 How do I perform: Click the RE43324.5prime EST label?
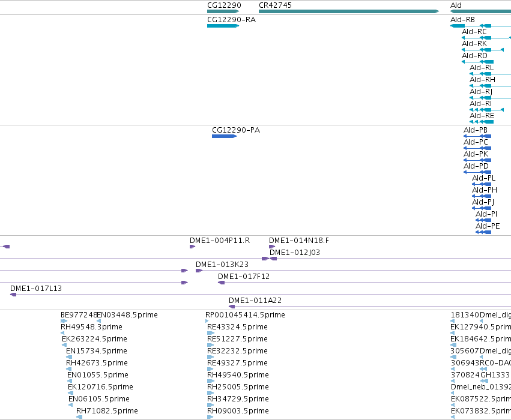(237, 327)
